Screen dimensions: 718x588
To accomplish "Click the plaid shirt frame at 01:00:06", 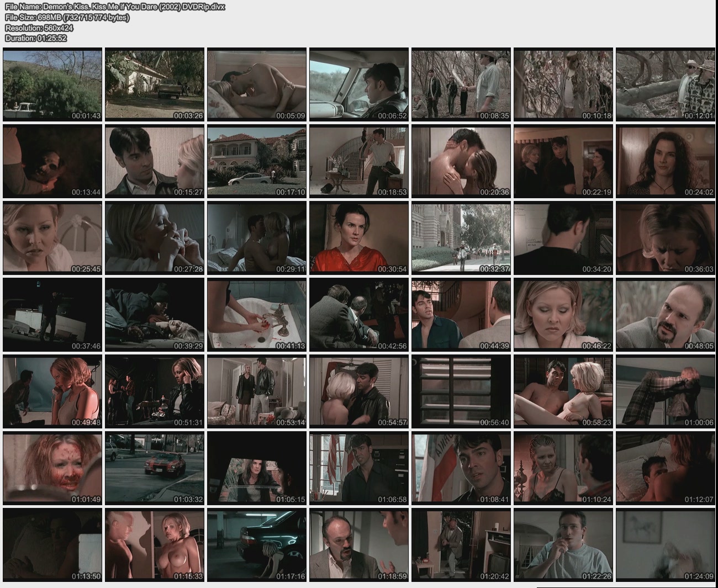I will coord(666,392).
